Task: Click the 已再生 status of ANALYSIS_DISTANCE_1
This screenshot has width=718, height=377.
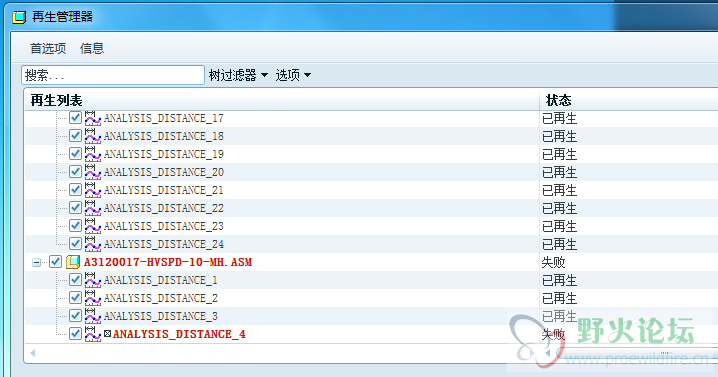Action: 560,280
